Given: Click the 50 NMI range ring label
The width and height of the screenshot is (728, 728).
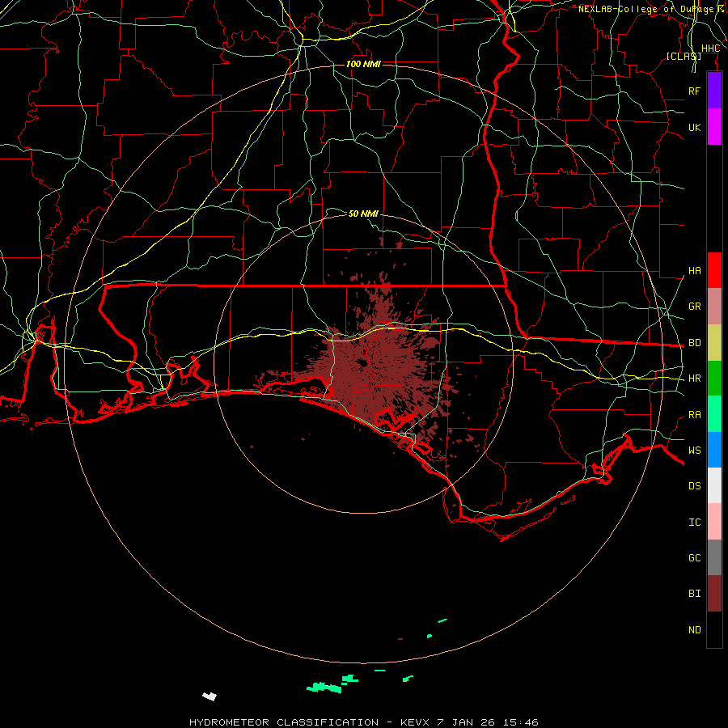Looking at the screenshot, I should tap(363, 214).
